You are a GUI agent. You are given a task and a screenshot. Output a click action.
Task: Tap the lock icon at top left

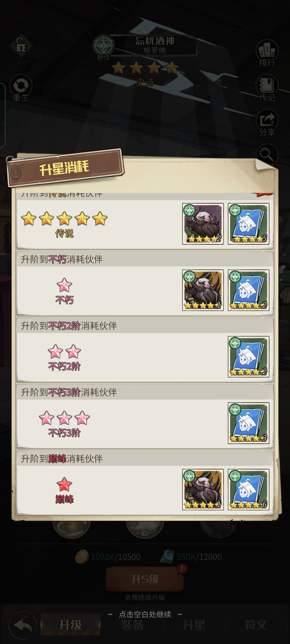(x=21, y=46)
